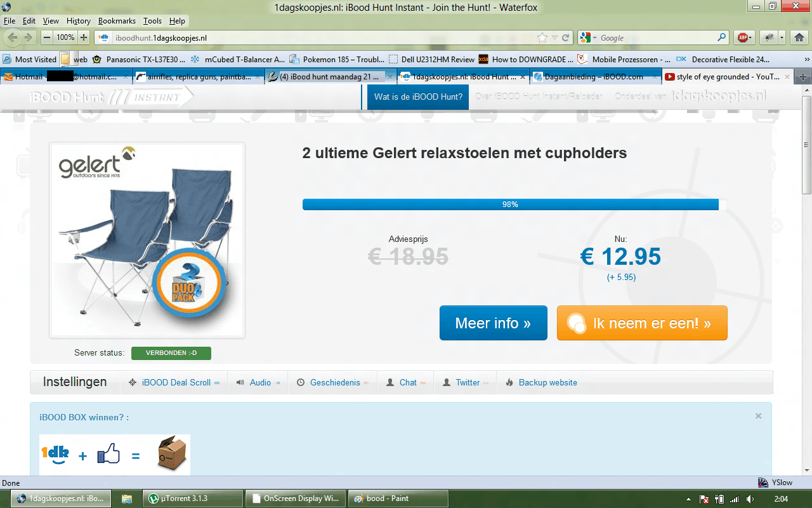Go to the Home page icon
The image size is (812, 508).
pos(799,37)
